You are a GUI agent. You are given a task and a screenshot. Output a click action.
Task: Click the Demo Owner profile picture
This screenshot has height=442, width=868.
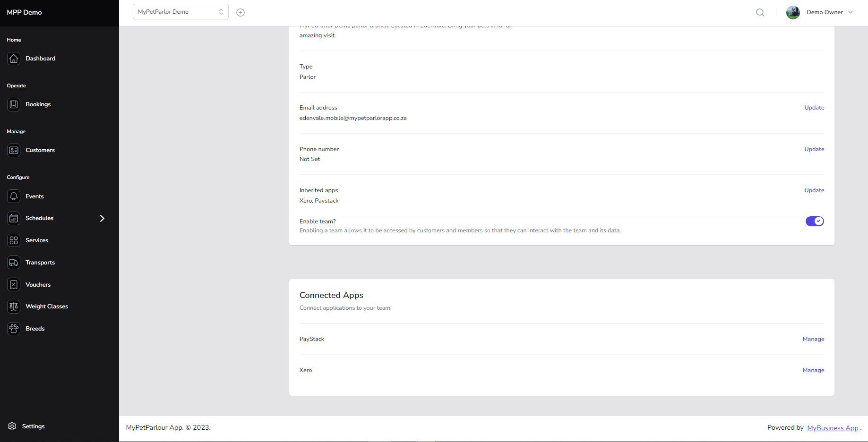793,12
